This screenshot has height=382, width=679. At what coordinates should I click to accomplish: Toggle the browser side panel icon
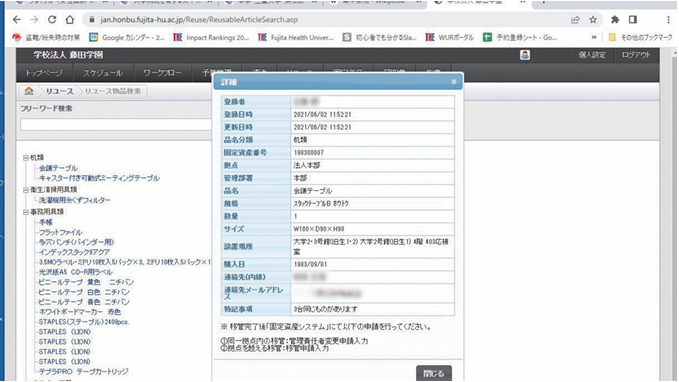[x=633, y=20]
